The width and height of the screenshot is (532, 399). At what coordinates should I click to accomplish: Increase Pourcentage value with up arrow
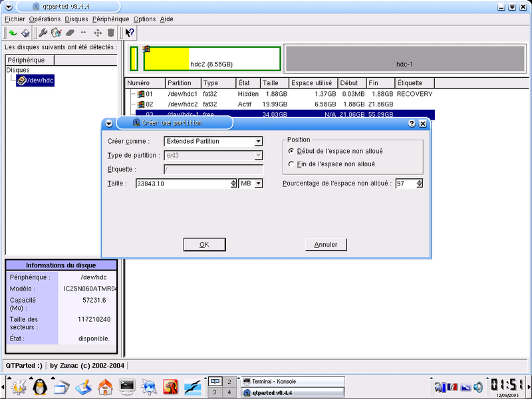(x=420, y=182)
